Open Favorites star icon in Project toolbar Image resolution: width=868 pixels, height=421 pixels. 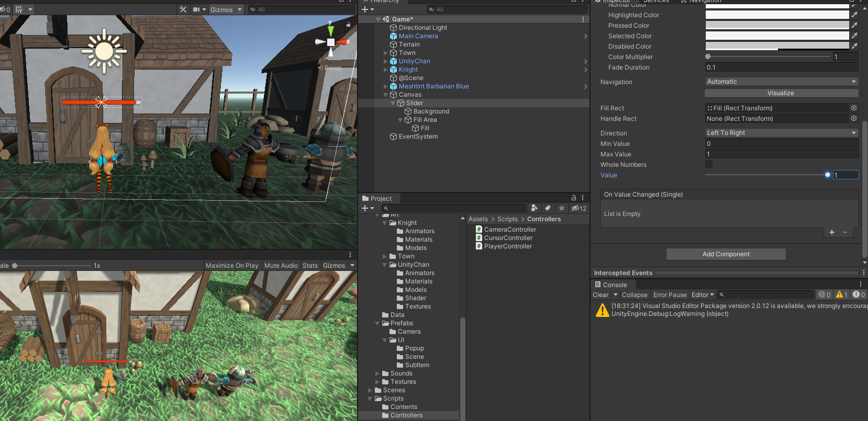coord(562,208)
